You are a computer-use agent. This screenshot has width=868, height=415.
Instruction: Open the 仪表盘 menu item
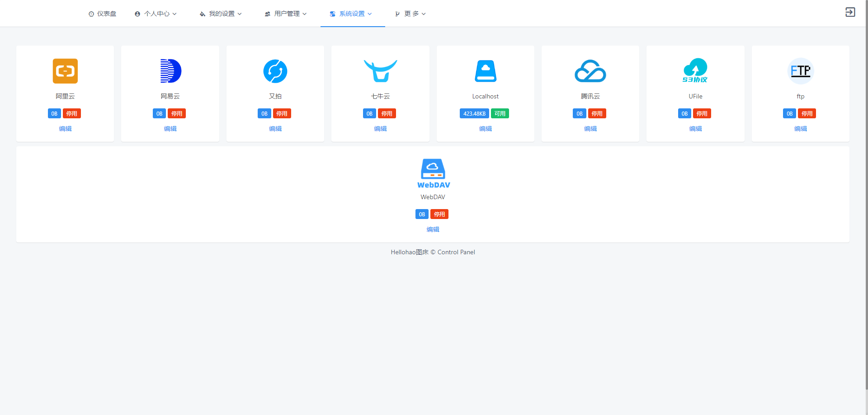pyautogui.click(x=103, y=14)
